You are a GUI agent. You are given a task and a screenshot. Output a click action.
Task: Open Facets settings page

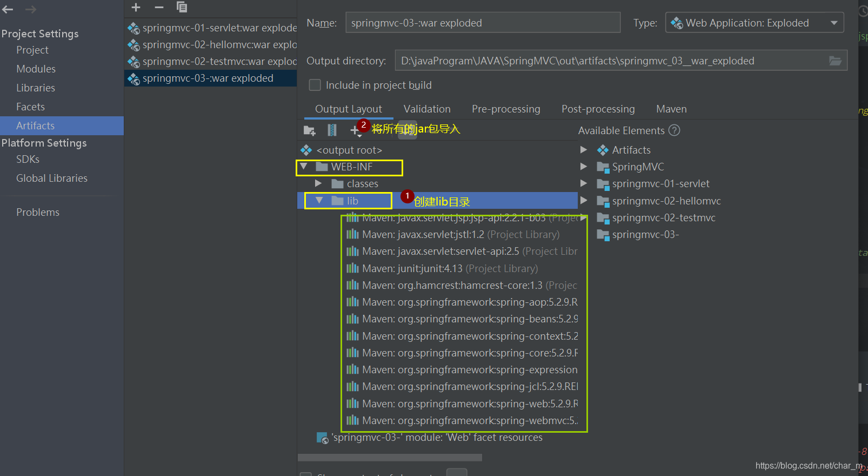tap(30, 107)
